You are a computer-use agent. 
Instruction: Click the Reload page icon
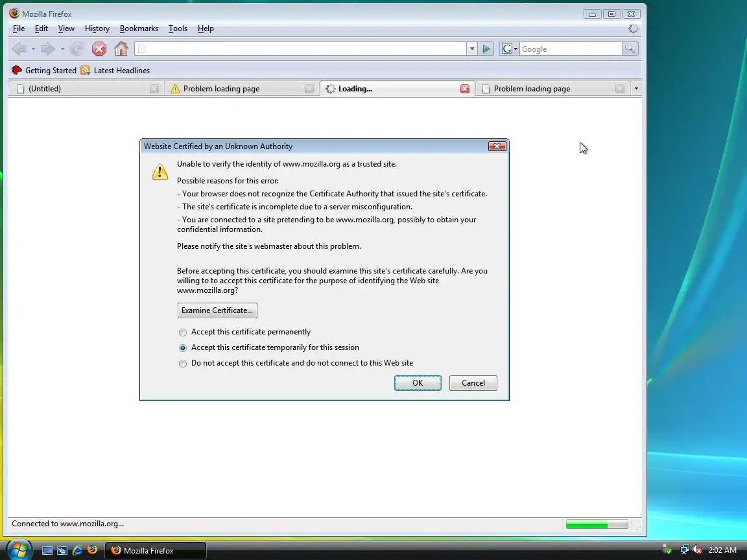point(77,49)
